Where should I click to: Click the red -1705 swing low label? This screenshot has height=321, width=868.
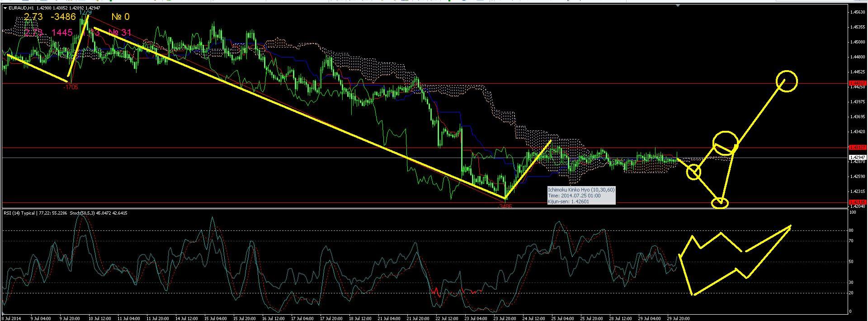(71, 87)
